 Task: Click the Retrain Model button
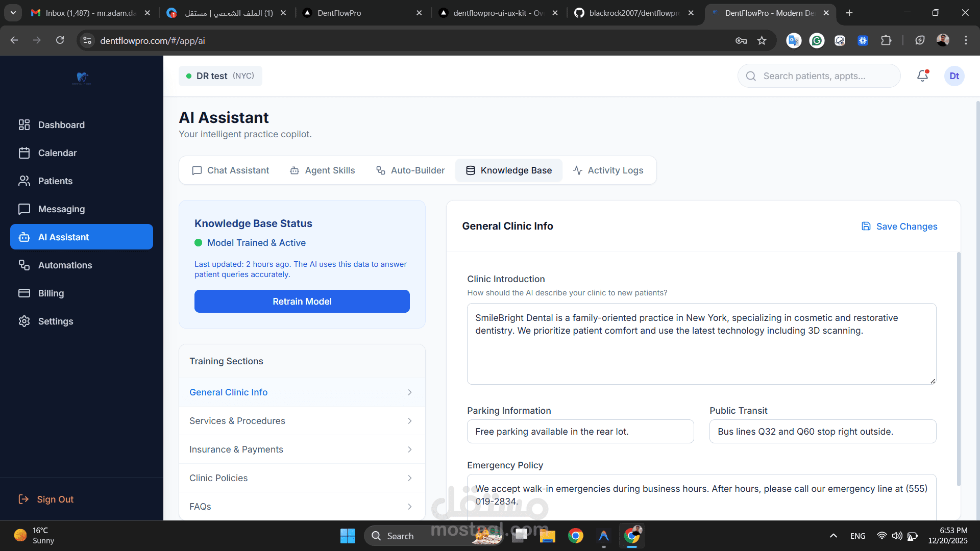click(302, 302)
